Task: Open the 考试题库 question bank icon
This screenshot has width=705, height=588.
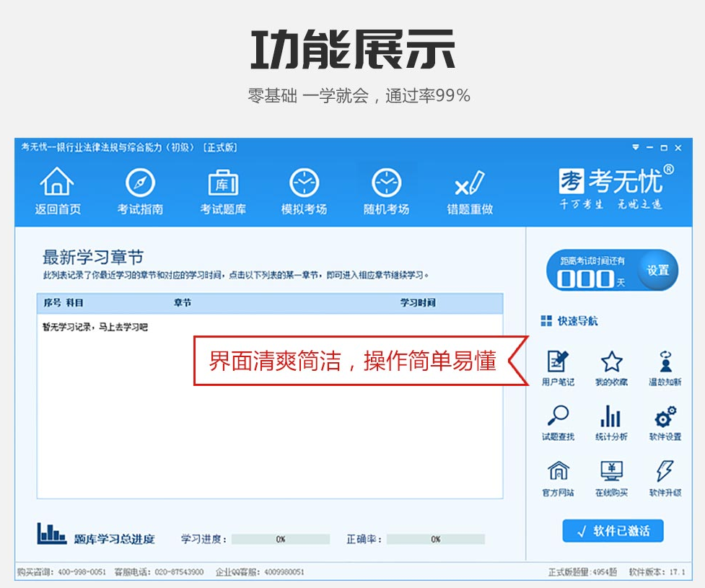Action: click(x=223, y=183)
